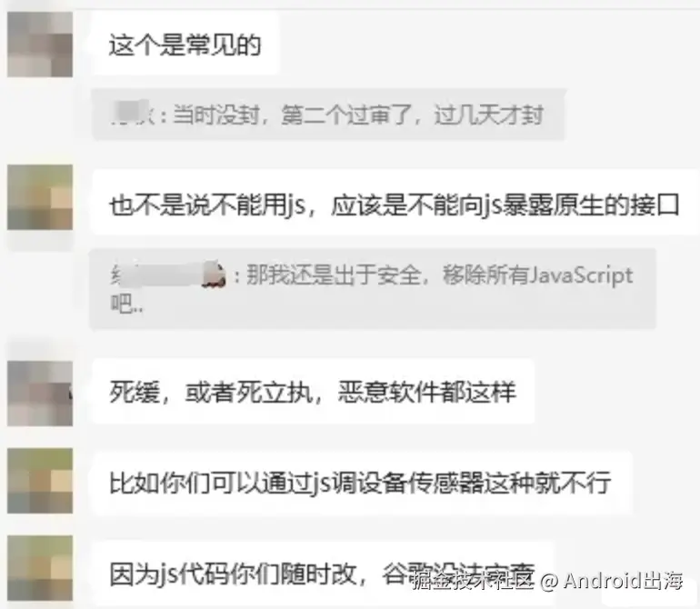Image resolution: width=700 pixels, height=609 pixels.
Task: Open avatar beside the 因为js代码 message
Action: click(40, 568)
